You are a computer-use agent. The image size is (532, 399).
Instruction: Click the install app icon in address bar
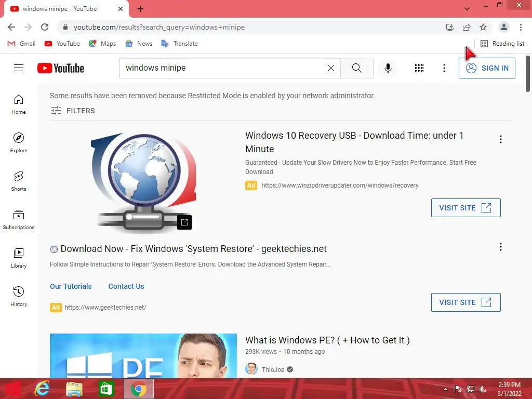[449, 27]
